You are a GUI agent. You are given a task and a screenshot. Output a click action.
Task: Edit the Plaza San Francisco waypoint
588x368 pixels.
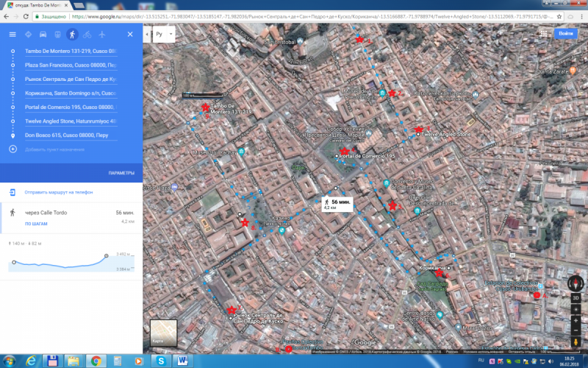71,65
